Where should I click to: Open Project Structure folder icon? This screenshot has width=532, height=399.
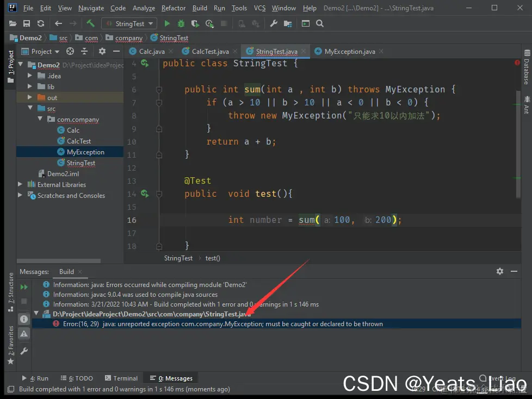[288, 23]
